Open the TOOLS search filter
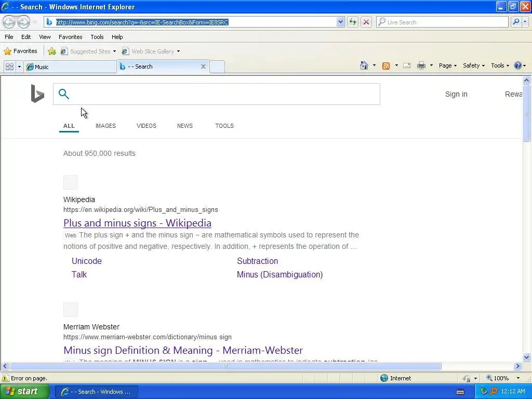This screenshot has height=399, width=532. point(224,126)
